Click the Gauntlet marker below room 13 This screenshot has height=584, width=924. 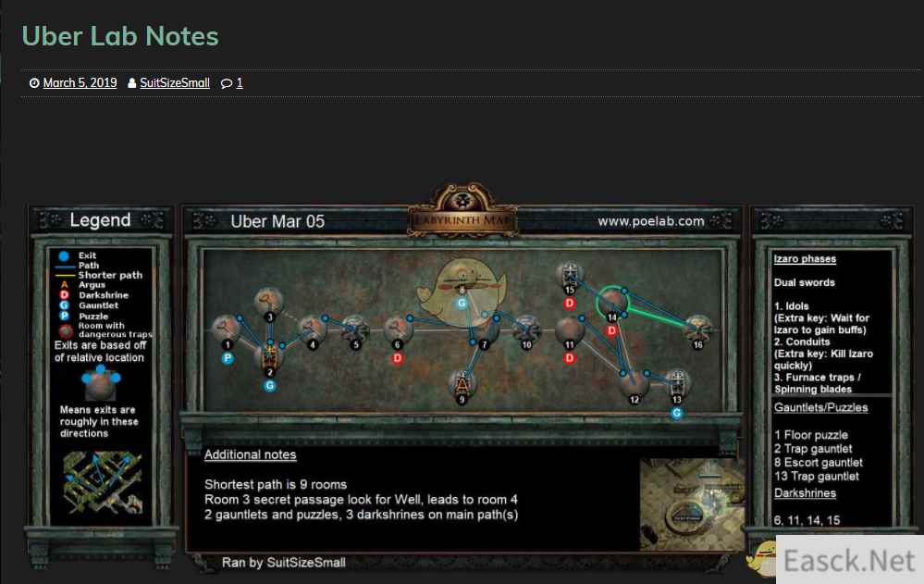(x=676, y=413)
